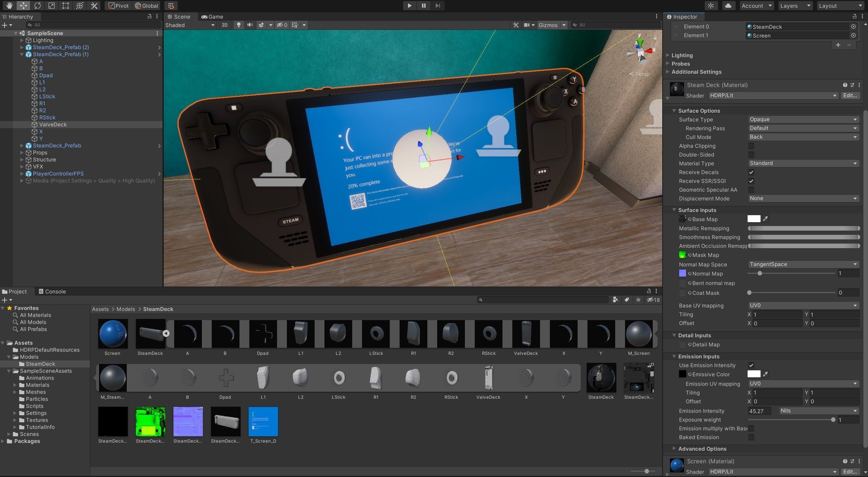
Task: Open the cloud Services window
Action: click(x=728, y=6)
